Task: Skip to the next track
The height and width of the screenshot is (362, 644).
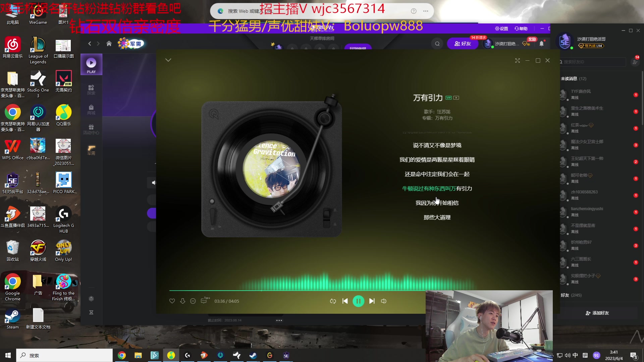Action: pos(372,301)
